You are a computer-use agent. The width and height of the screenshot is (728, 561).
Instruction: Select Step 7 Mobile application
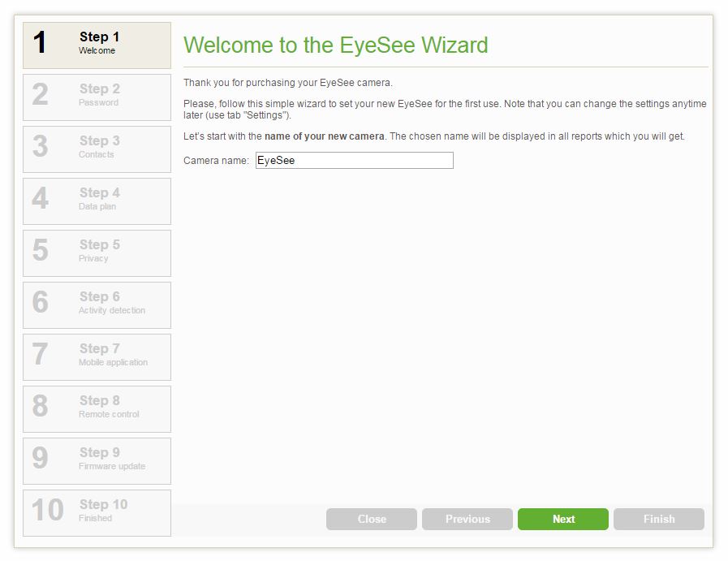(97, 357)
